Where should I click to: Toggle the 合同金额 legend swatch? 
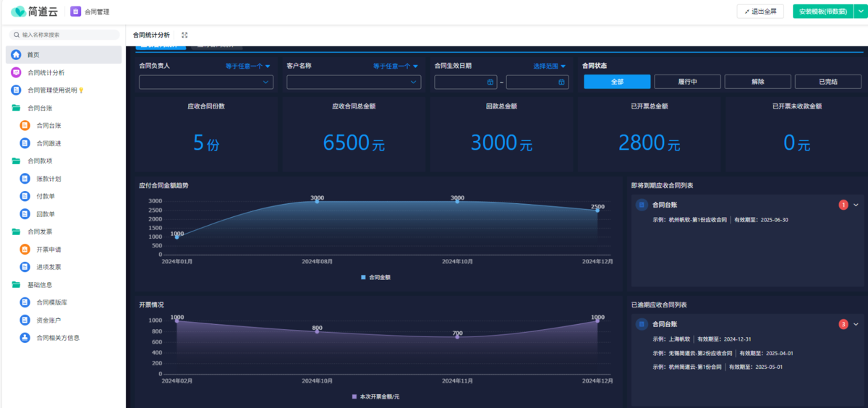363,277
